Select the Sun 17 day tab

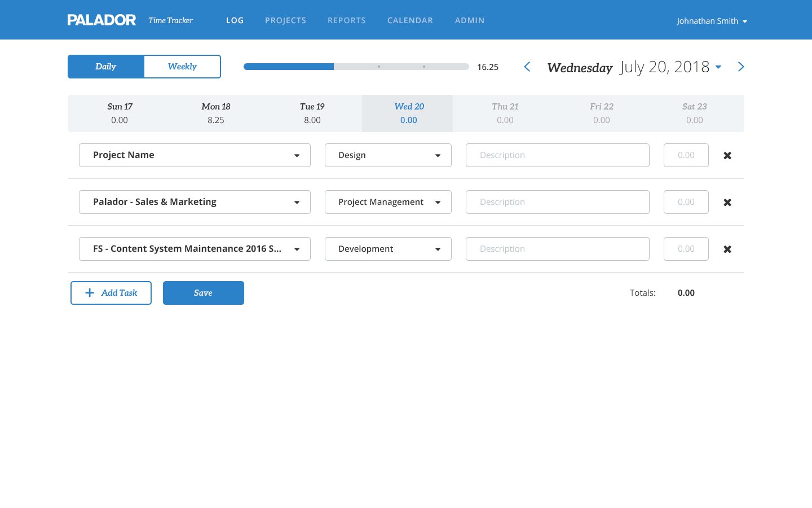pyautogui.click(x=120, y=113)
